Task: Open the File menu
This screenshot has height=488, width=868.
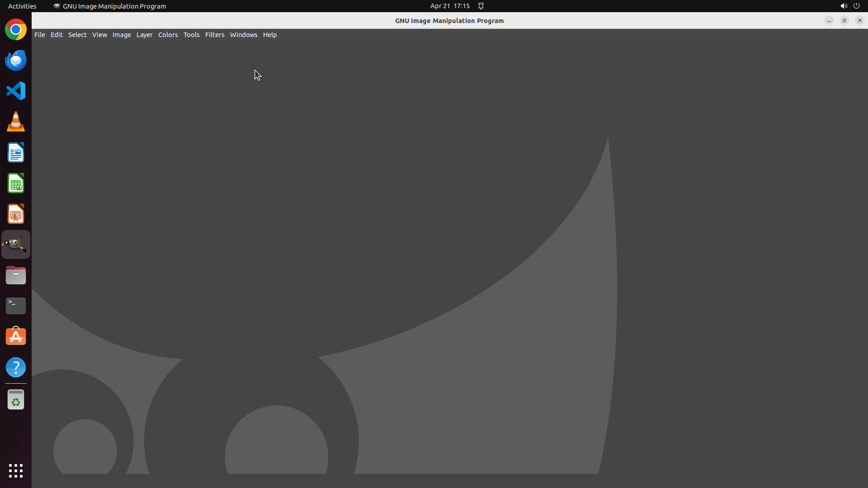Action: [40, 35]
